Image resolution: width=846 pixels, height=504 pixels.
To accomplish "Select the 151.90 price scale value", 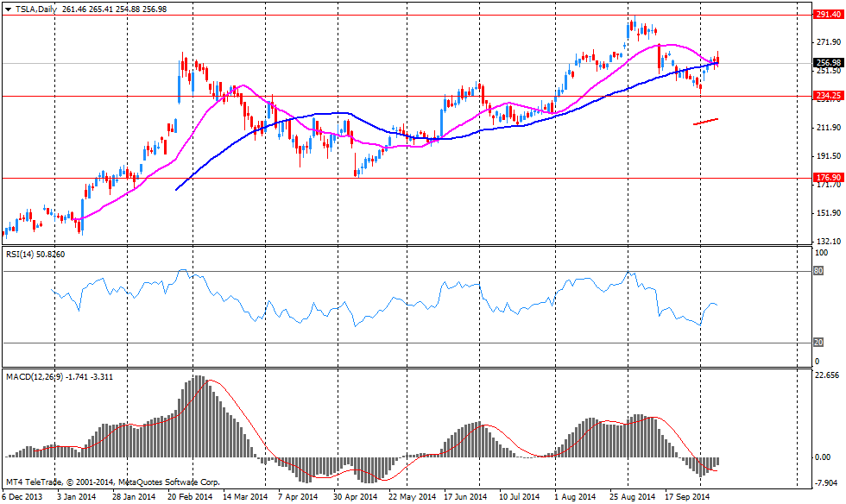I will pos(829,213).
